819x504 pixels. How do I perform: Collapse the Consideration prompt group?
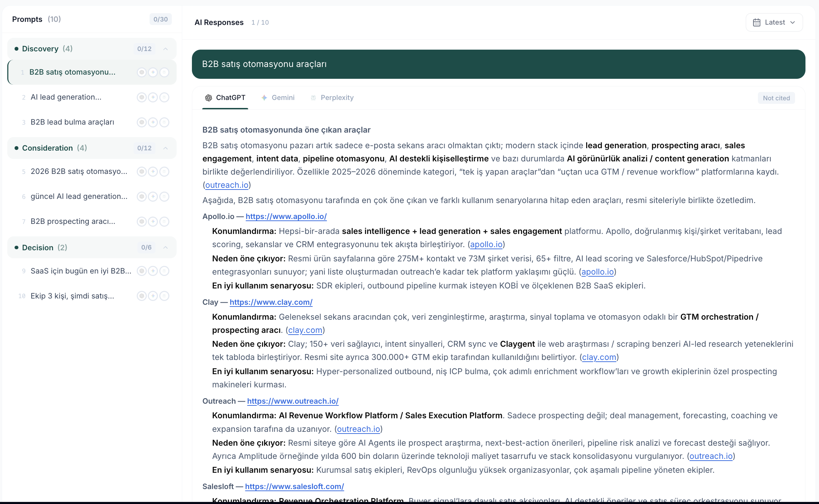coord(166,148)
